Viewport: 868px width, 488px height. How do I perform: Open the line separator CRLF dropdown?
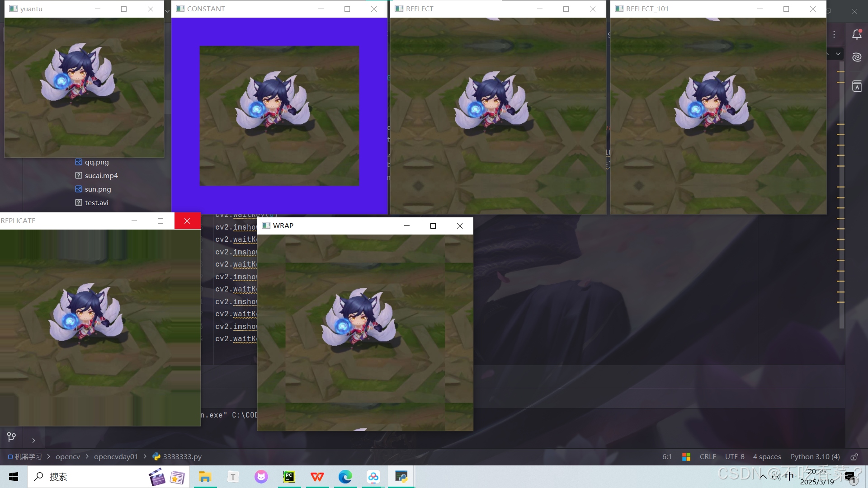coord(708,457)
